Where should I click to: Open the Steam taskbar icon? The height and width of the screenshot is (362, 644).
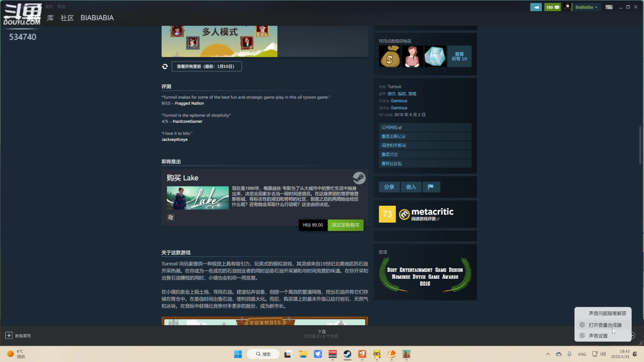[347, 354]
